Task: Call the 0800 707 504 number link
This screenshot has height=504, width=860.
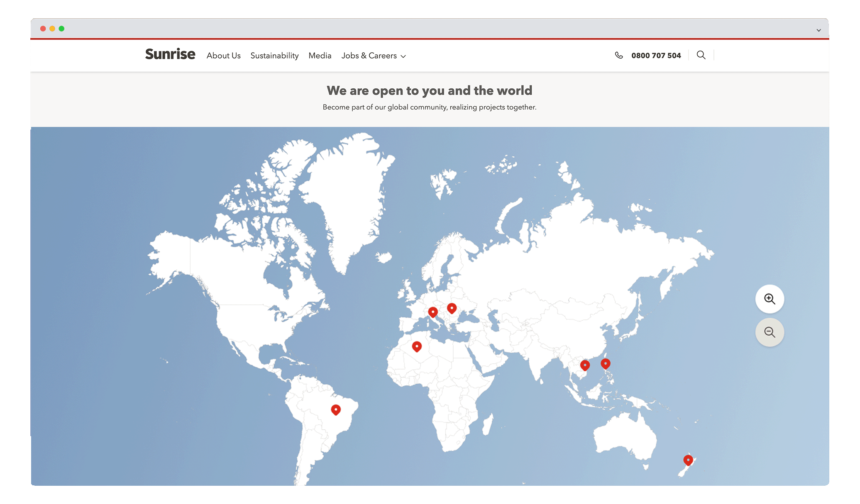Action: pos(656,56)
